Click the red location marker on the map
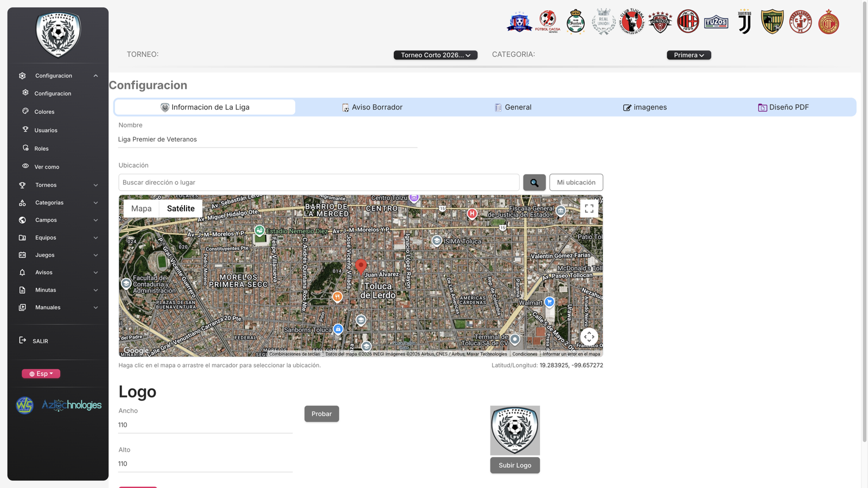868x488 pixels. [x=361, y=266]
